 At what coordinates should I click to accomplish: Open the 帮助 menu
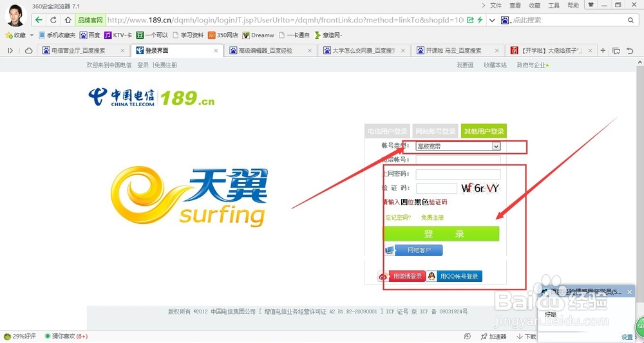pos(573,5)
